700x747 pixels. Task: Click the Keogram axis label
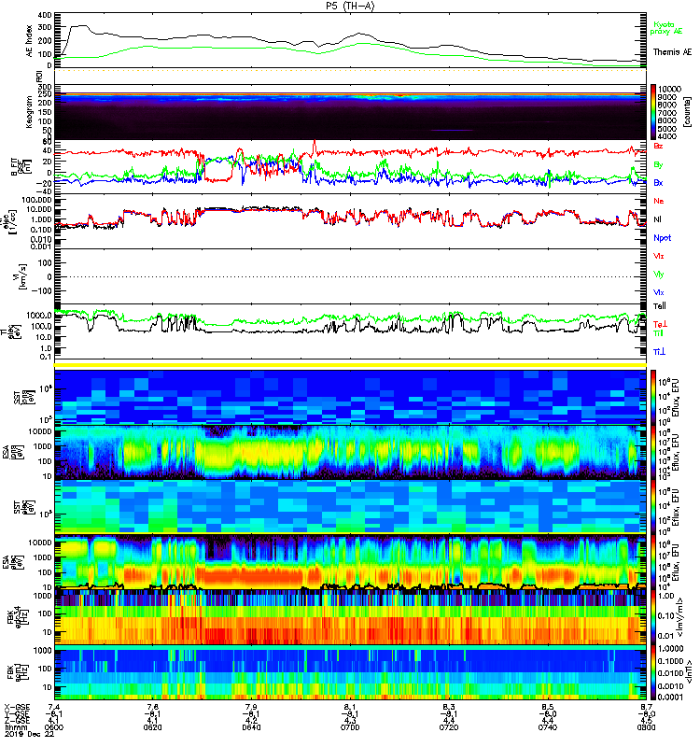pos(29,112)
